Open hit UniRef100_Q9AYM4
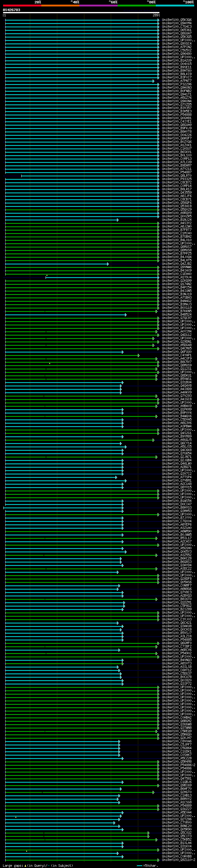The image size is (197, 868). pyautogui.click(x=177, y=23)
